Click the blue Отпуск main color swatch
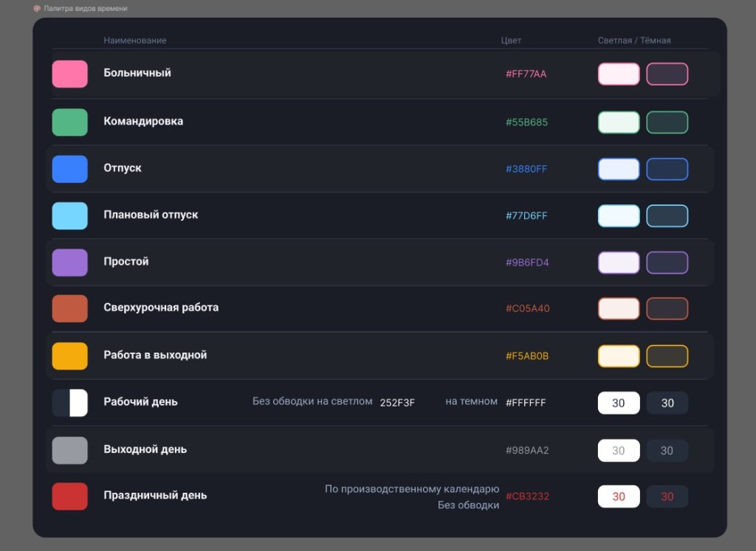Viewport: 756px width, 551px height. 70,169
